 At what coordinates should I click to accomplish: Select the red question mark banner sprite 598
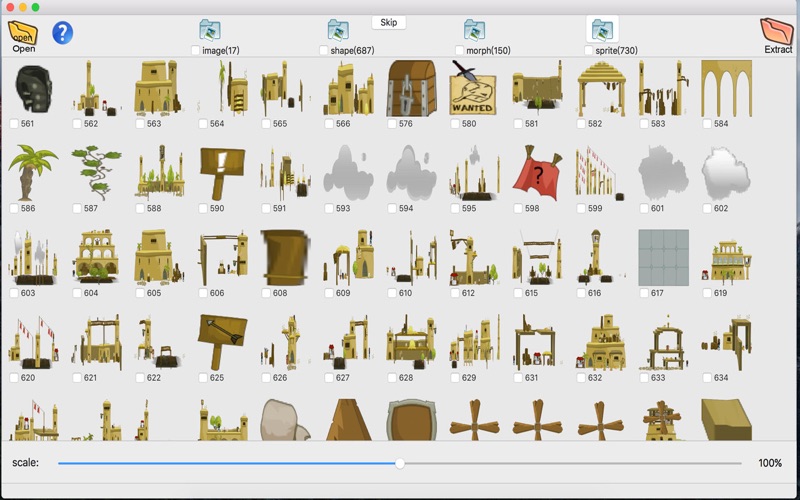click(537, 172)
